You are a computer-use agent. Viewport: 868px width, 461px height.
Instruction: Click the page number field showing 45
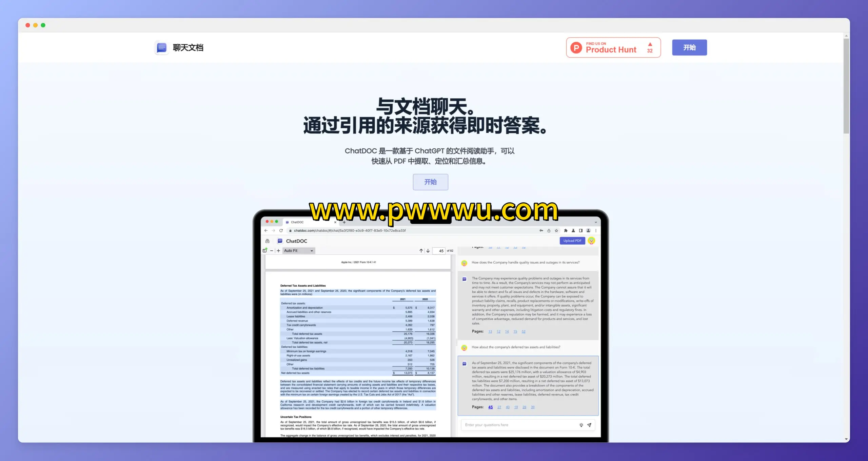pos(439,251)
